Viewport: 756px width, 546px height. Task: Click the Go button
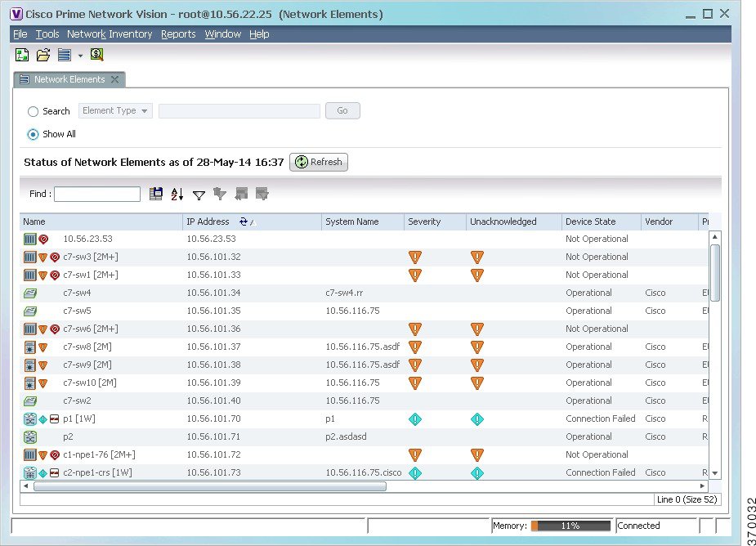click(x=342, y=110)
